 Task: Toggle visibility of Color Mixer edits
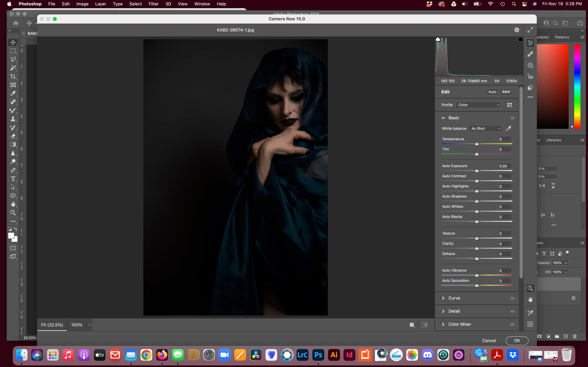[512, 324]
